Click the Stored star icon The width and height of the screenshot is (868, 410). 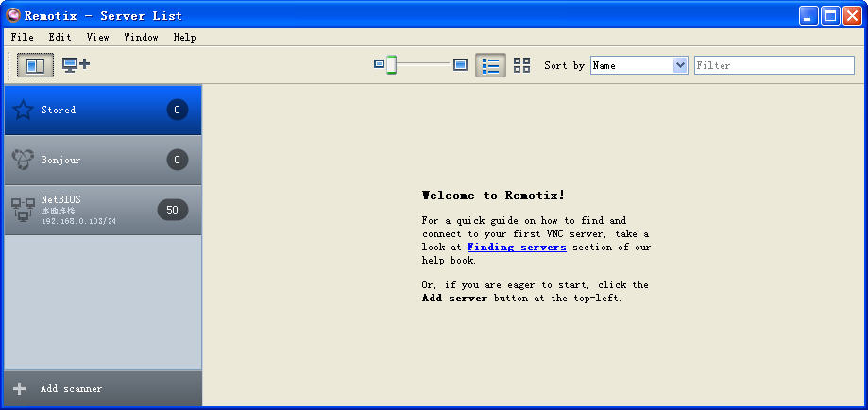23,110
